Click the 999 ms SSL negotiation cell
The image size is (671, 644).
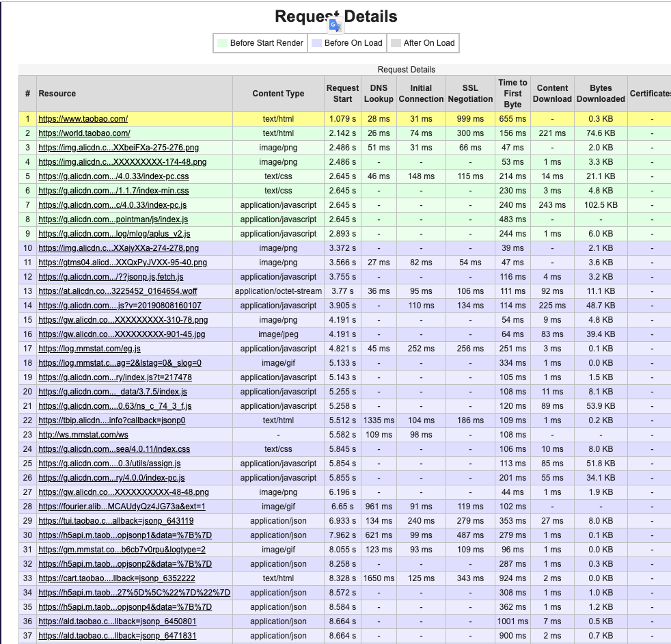pyautogui.click(x=470, y=119)
